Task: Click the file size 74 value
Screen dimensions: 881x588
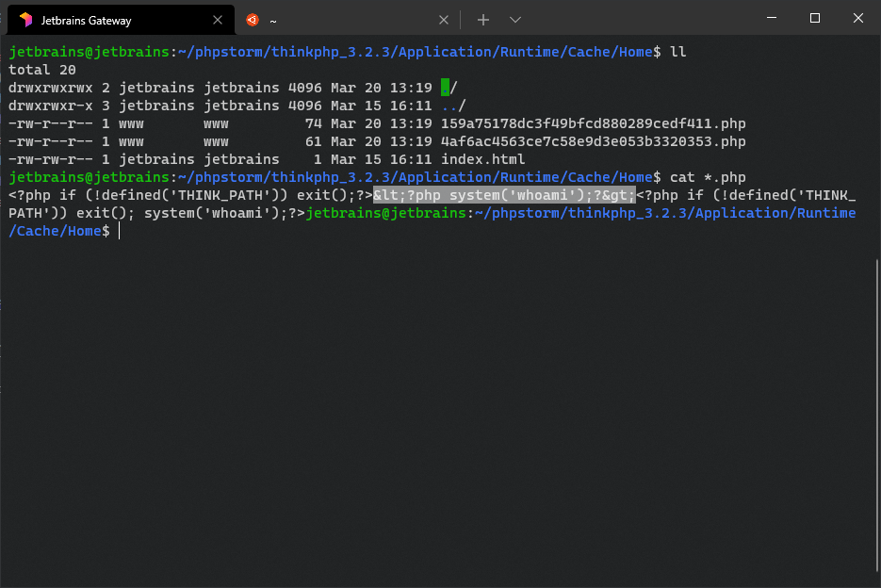Action: (314, 123)
